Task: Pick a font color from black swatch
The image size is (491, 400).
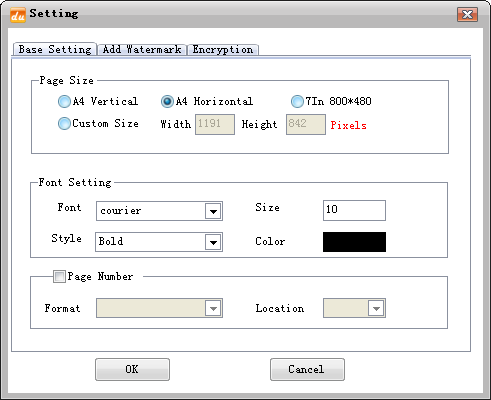Action: coord(354,242)
